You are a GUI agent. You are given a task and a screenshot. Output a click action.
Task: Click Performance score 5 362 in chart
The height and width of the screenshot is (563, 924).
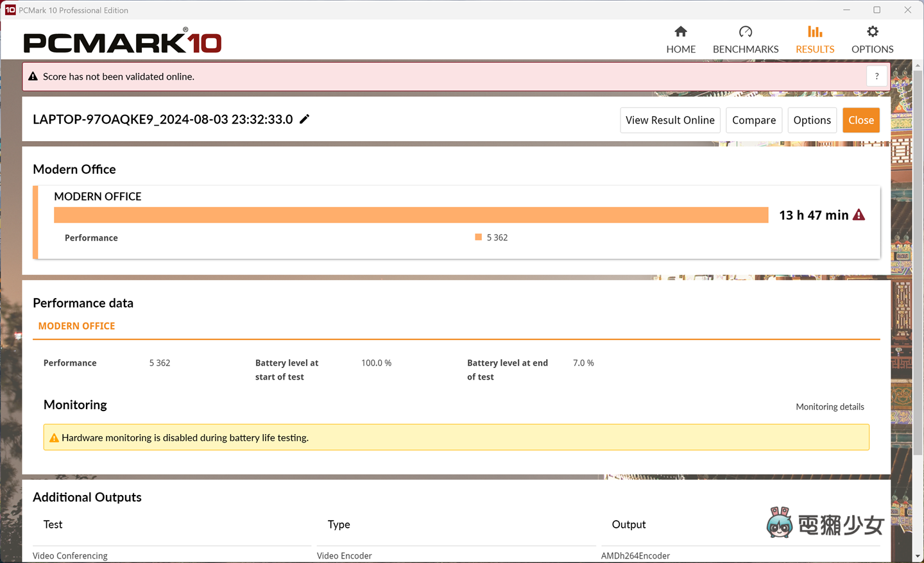pos(497,237)
